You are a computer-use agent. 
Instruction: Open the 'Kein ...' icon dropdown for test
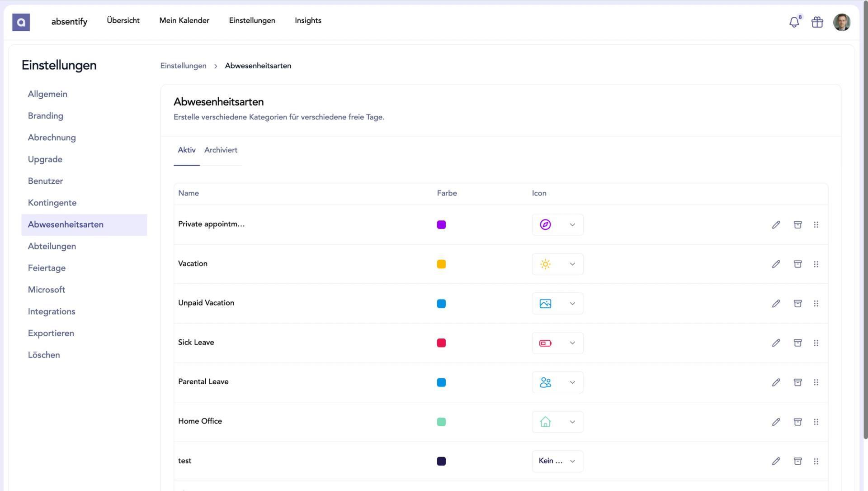point(557,461)
